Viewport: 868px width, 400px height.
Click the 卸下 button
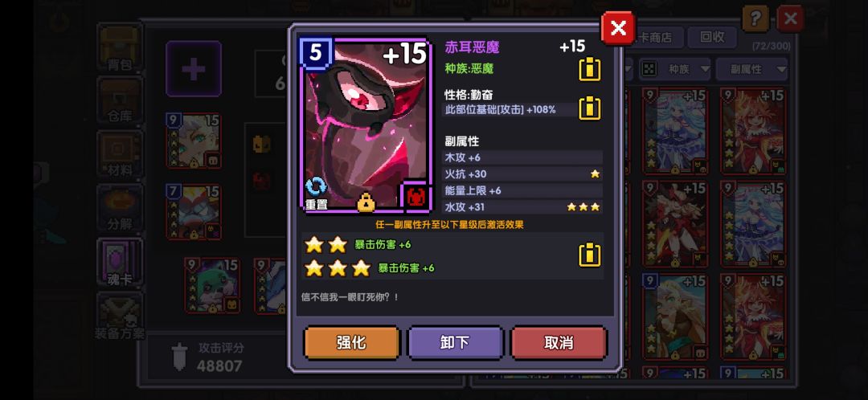pyautogui.click(x=455, y=342)
